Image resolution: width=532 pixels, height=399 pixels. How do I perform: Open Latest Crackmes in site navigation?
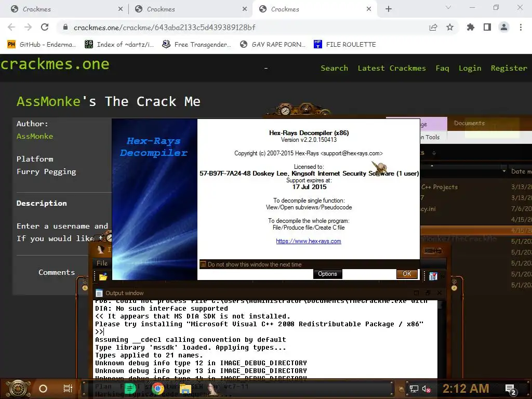[x=392, y=68]
